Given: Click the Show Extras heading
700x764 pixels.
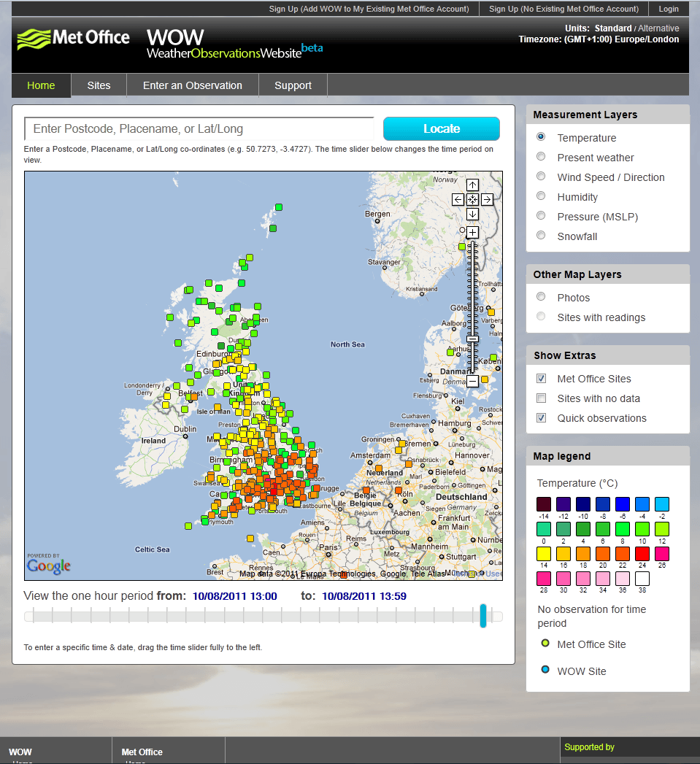Looking at the screenshot, I should pos(564,355).
